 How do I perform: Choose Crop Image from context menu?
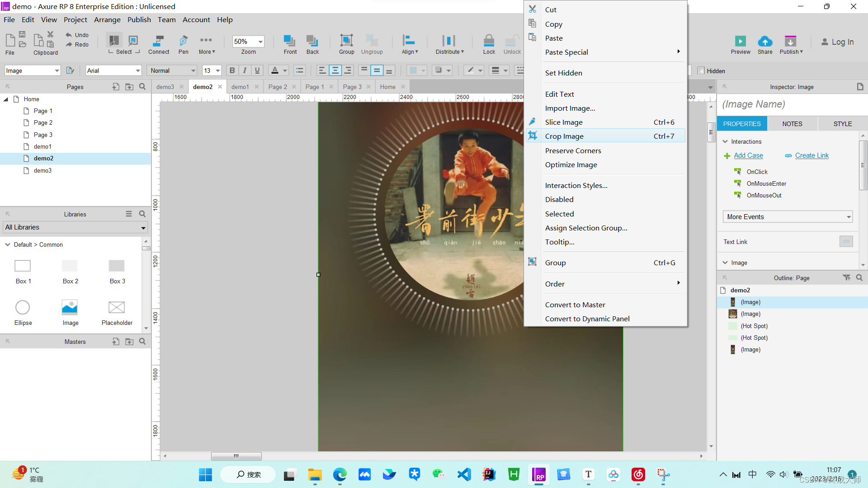(x=564, y=136)
